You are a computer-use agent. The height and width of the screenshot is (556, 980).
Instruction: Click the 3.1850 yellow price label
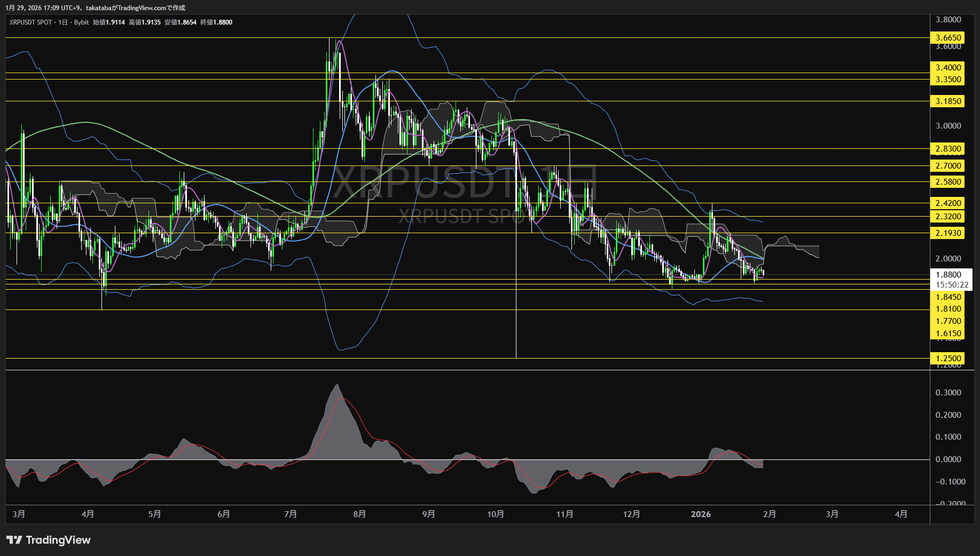pos(948,101)
